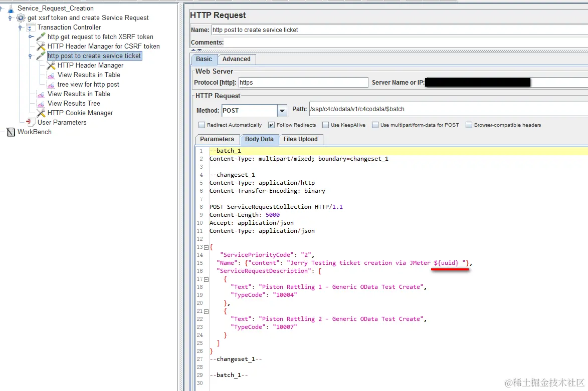Collapse the Transaction Controller node

tap(20, 28)
